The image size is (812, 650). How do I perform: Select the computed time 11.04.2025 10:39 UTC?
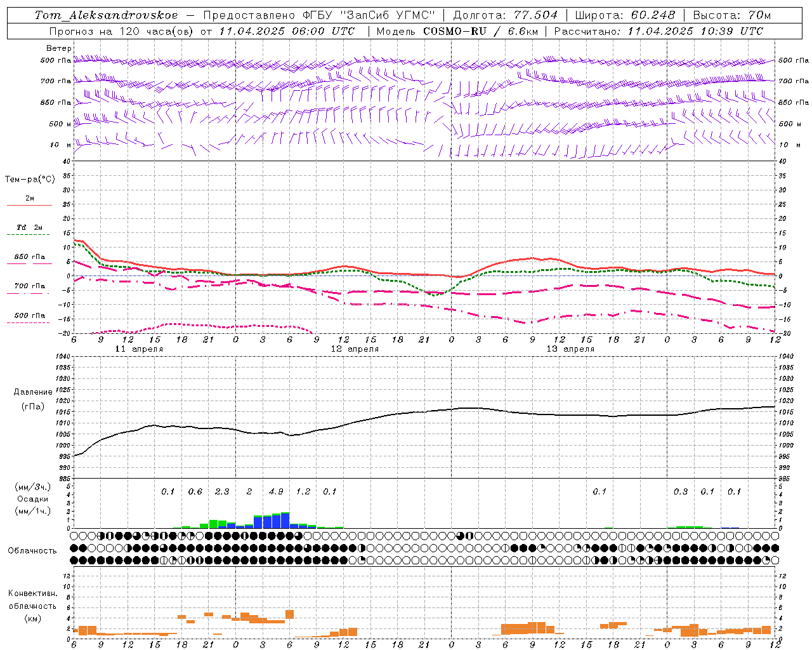tap(695, 31)
